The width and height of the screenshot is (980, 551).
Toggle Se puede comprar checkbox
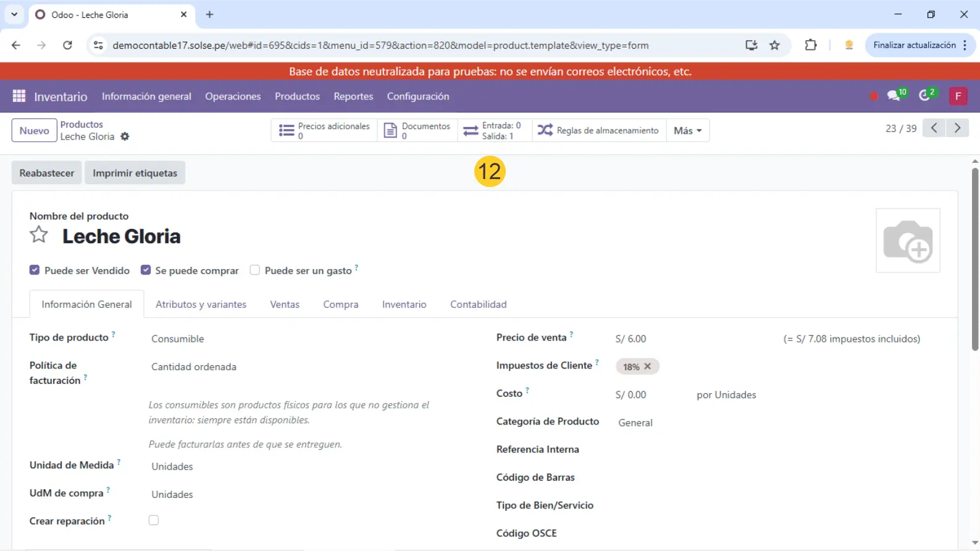click(146, 270)
